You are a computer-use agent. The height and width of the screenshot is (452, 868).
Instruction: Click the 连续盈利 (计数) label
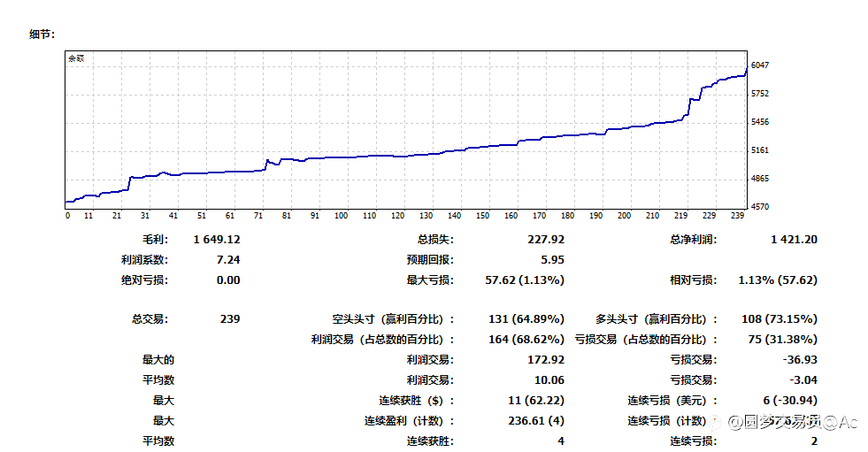click(409, 421)
